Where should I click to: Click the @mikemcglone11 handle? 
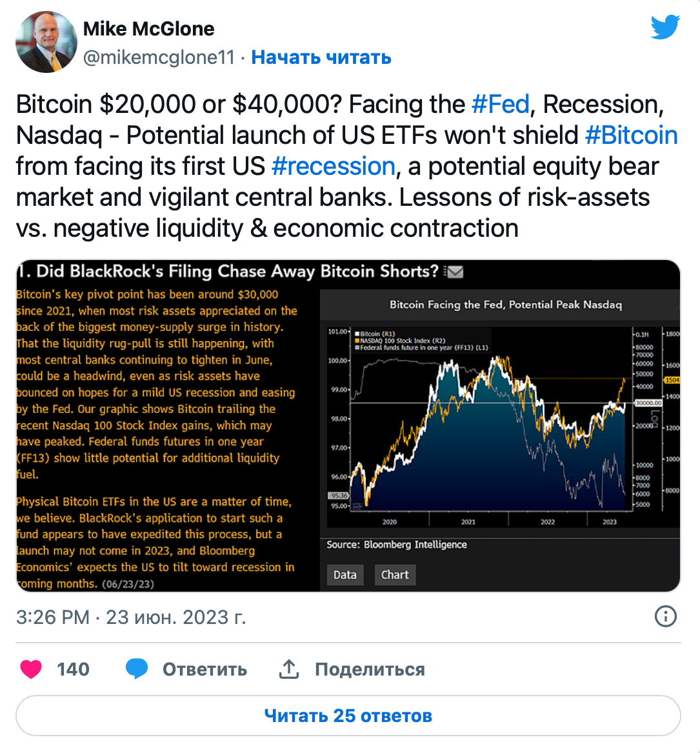159,57
